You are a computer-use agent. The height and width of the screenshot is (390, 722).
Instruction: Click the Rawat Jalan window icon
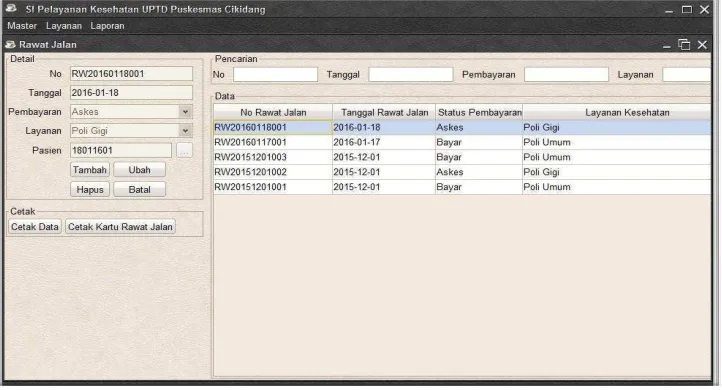pyautogui.click(x=10, y=45)
